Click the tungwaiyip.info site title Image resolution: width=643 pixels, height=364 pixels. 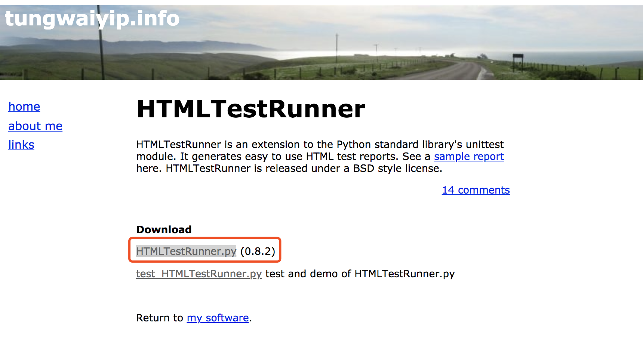pyautogui.click(x=92, y=19)
